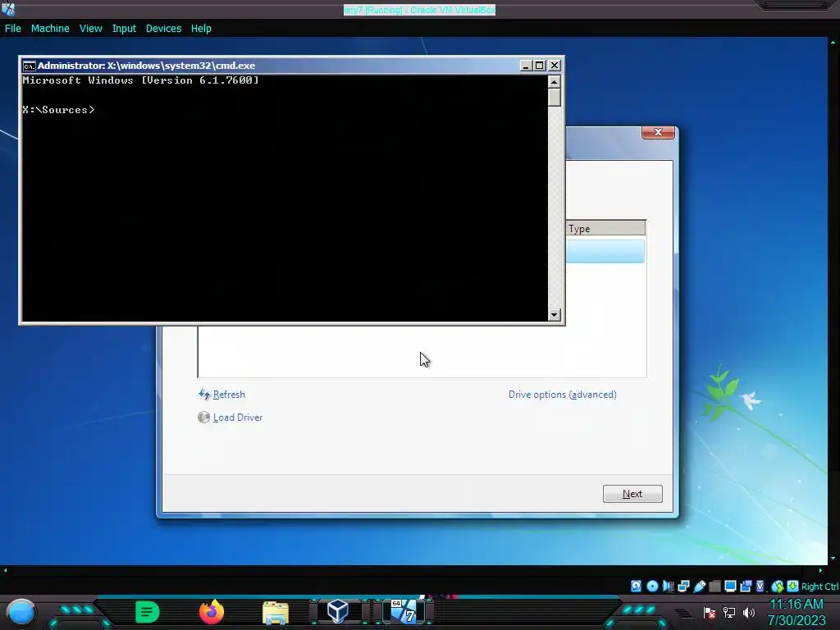840x630 pixels.
Task: Open the Help menu
Action: [201, 29]
